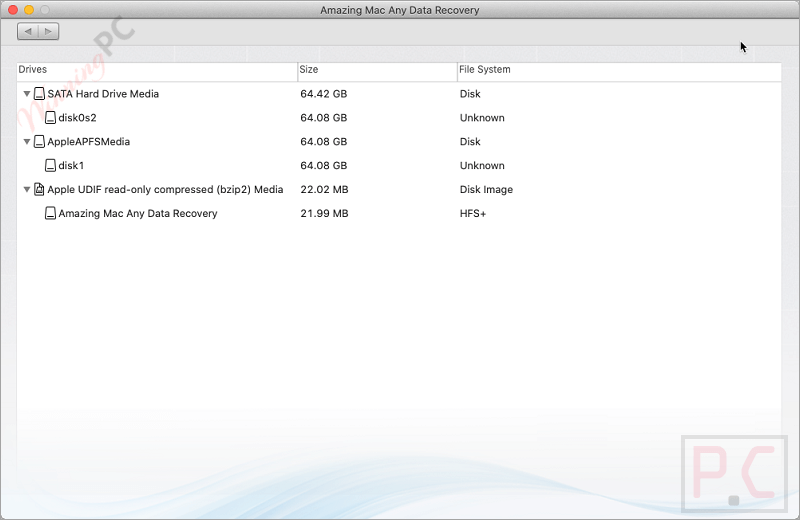Click the Disk Image file system cell

[x=486, y=190]
